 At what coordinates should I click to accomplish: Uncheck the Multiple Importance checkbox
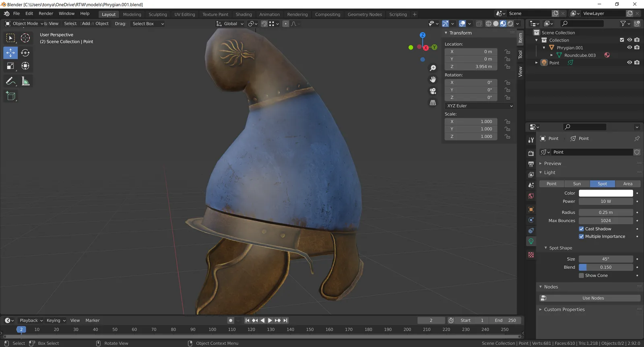tap(581, 236)
